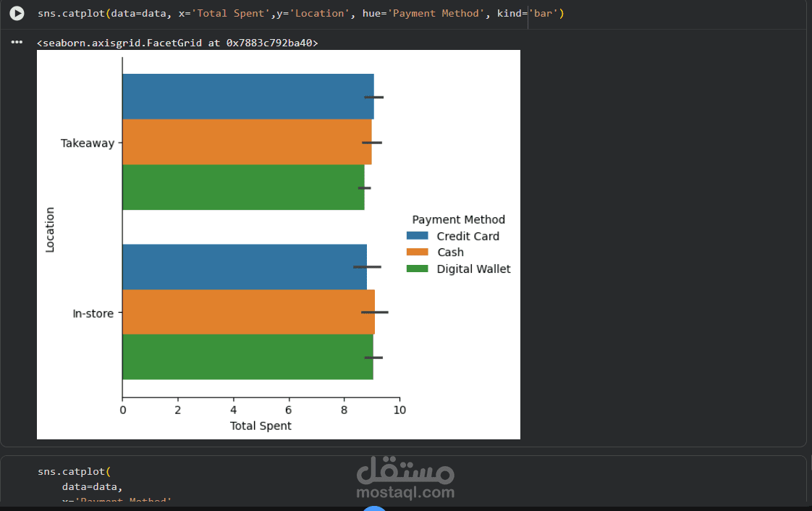The width and height of the screenshot is (812, 511).
Task: Click the Cash legend swatch
Action: (418, 252)
